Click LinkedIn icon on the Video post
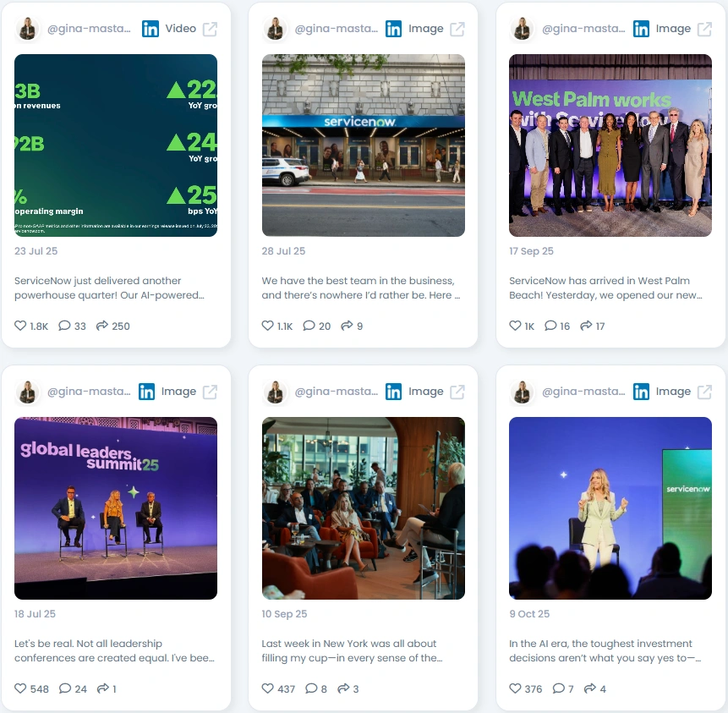Screen dimensions: 728x713 point(151,29)
